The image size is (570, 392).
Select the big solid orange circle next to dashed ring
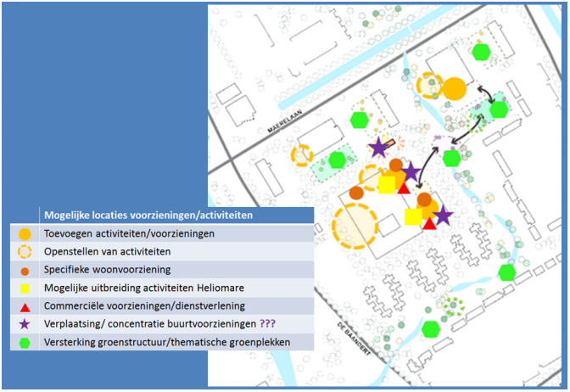455,88
